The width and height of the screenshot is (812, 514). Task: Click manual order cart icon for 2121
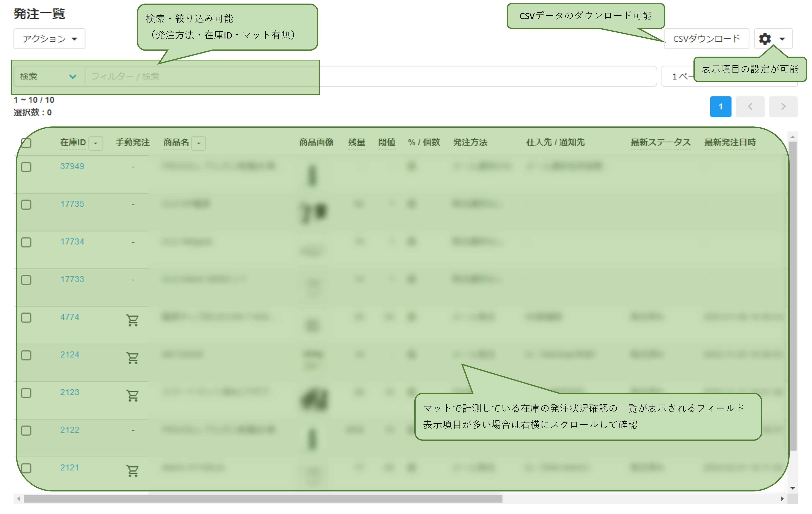click(133, 471)
